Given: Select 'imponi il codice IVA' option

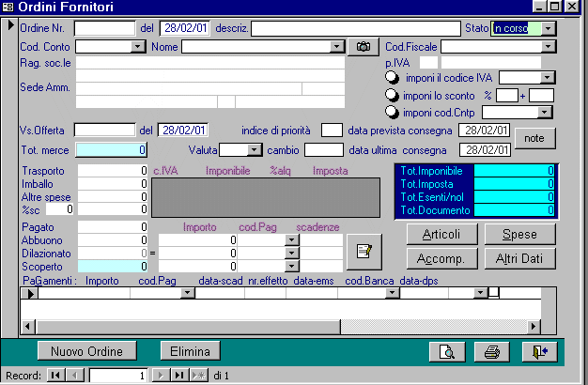Looking at the screenshot, I should point(393,78).
